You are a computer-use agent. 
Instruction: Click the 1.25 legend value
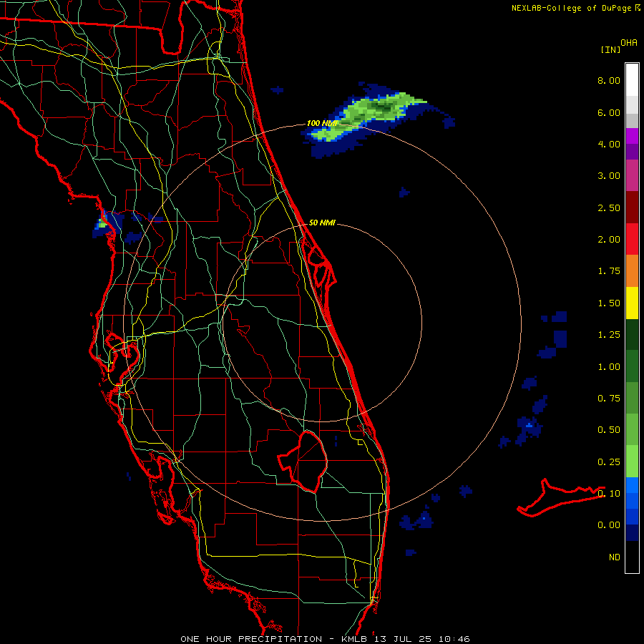coord(609,335)
